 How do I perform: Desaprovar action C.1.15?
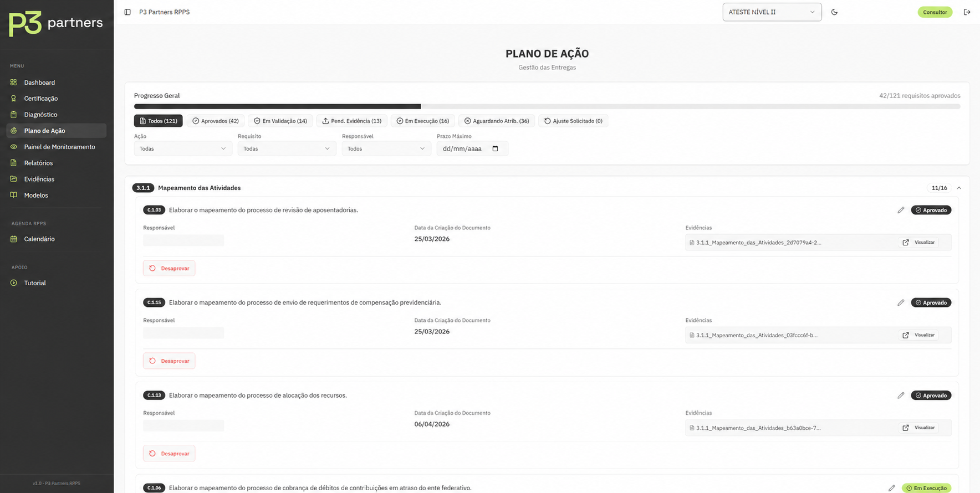[x=169, y=361]
